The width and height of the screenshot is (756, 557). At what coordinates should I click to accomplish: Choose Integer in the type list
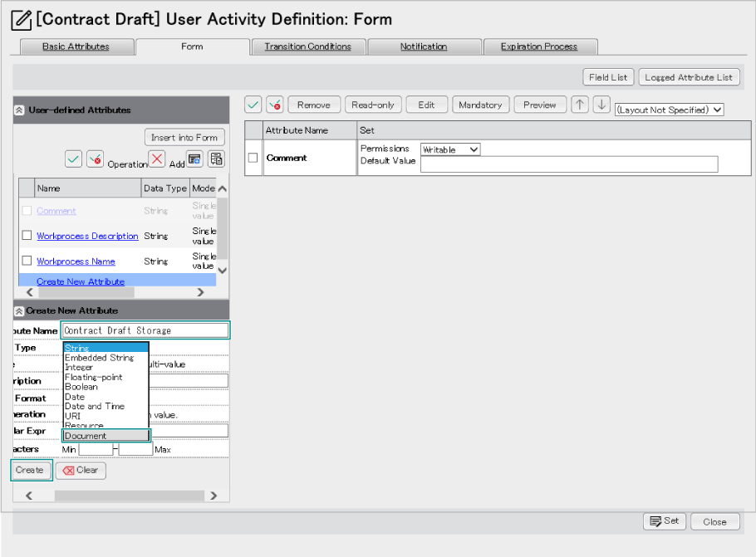[106, 367]
